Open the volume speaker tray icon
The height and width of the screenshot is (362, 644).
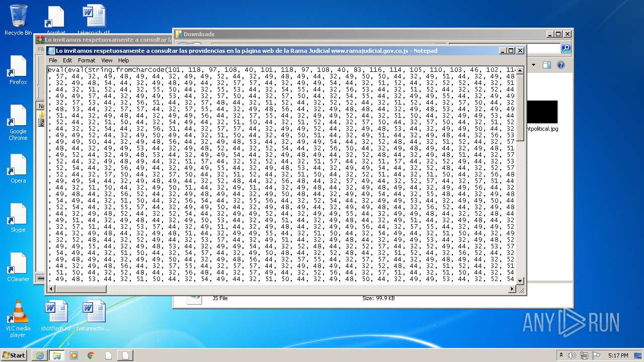[x=572, y=355]
